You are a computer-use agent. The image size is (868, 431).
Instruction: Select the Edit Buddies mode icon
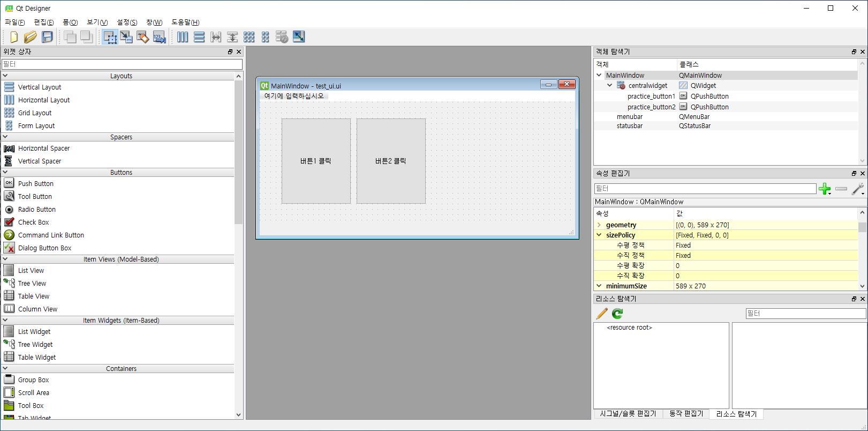(143, 37)
